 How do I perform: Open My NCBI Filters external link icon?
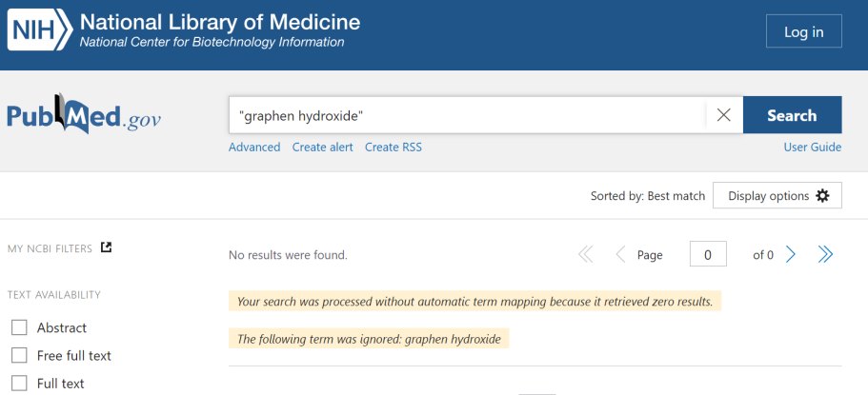107,247
